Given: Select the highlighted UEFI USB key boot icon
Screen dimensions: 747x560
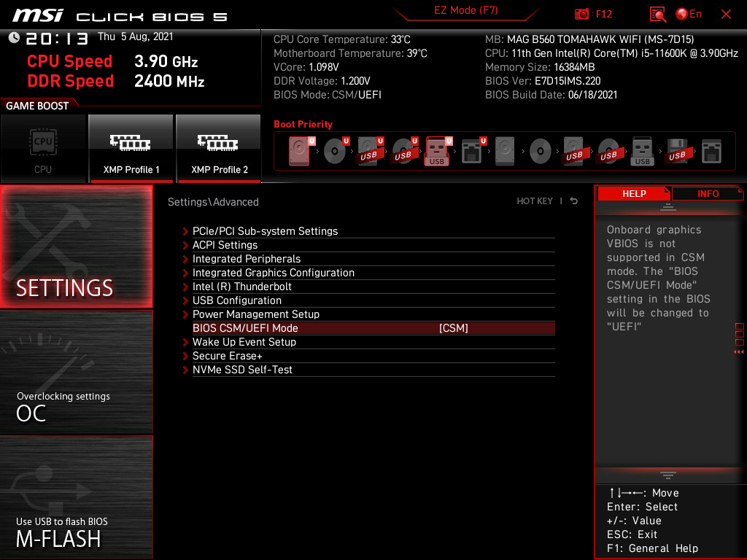Looking at the screenshot, I should (438, 152).
